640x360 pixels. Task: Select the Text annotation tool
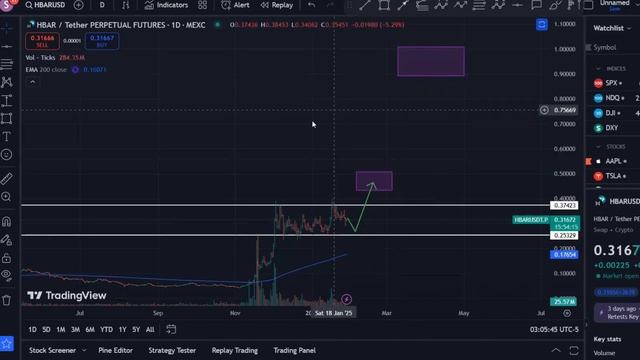tap(7, 136)
